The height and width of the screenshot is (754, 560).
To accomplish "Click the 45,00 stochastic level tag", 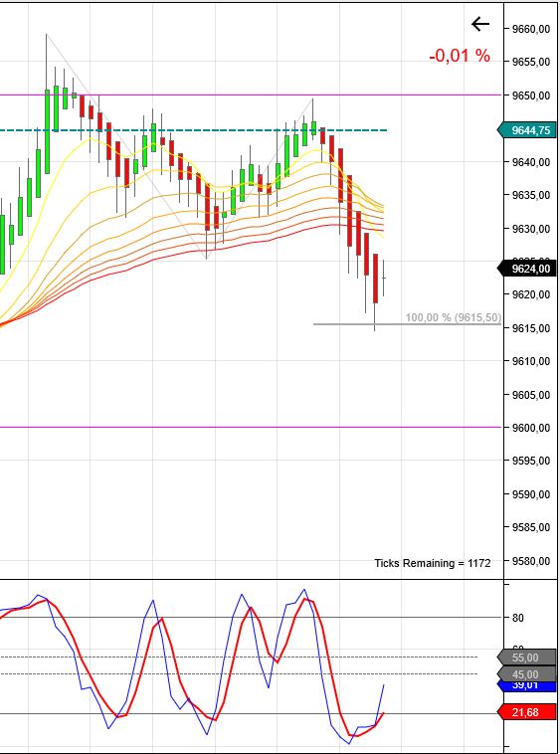I will click(x=527, y=674).
